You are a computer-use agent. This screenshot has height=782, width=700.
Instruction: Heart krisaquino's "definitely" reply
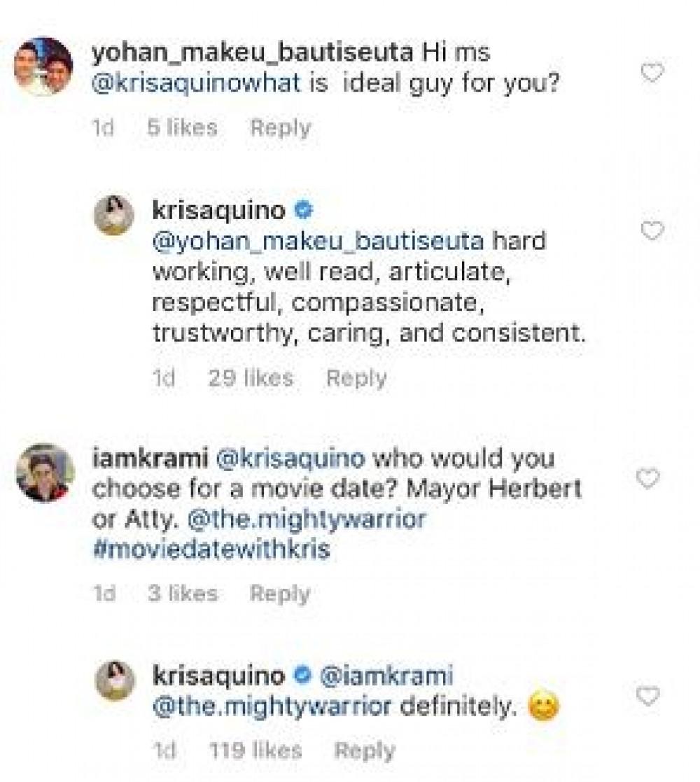pos(649,696)
